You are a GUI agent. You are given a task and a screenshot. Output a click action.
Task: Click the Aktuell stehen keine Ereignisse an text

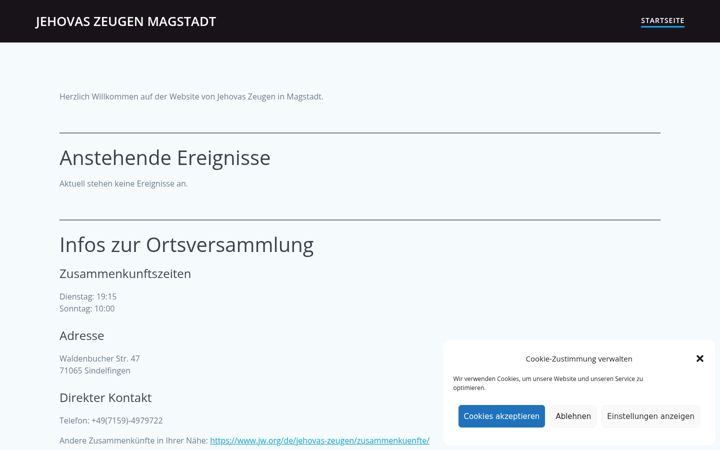(123, 184)
